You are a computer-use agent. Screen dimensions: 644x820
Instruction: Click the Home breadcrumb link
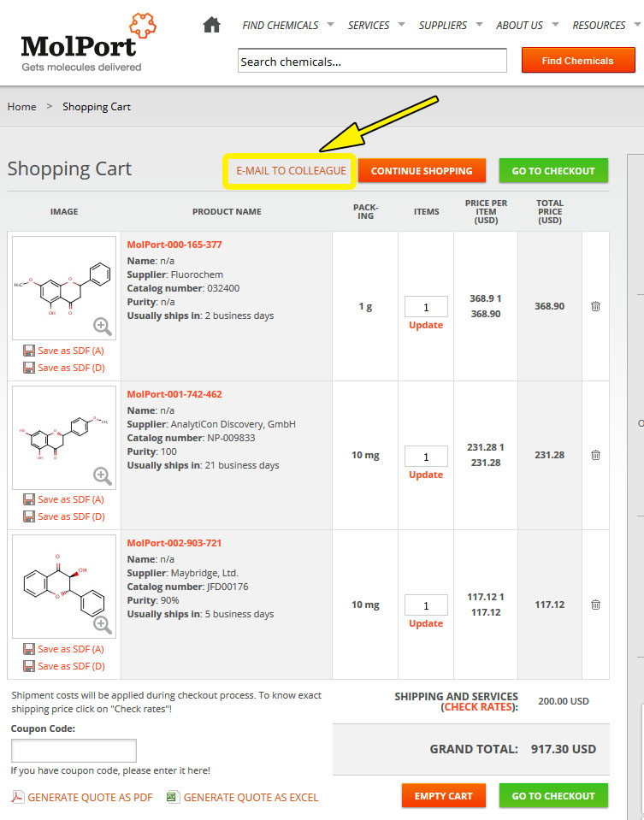pyautogui.click(x=22, y=107)
